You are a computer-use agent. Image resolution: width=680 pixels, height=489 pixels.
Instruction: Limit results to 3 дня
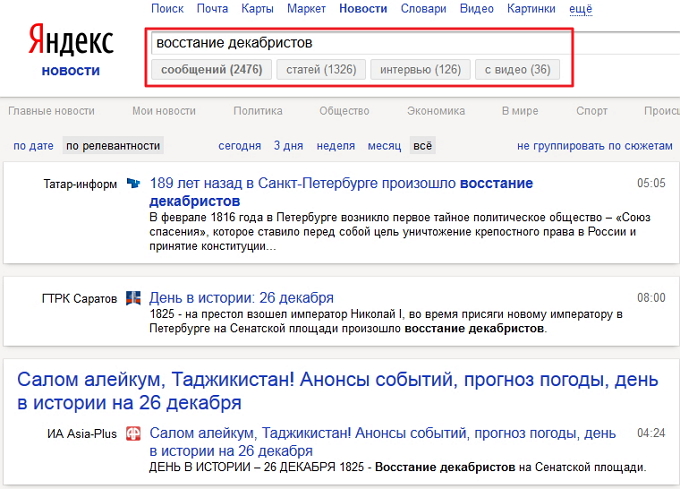coord(288,146)
